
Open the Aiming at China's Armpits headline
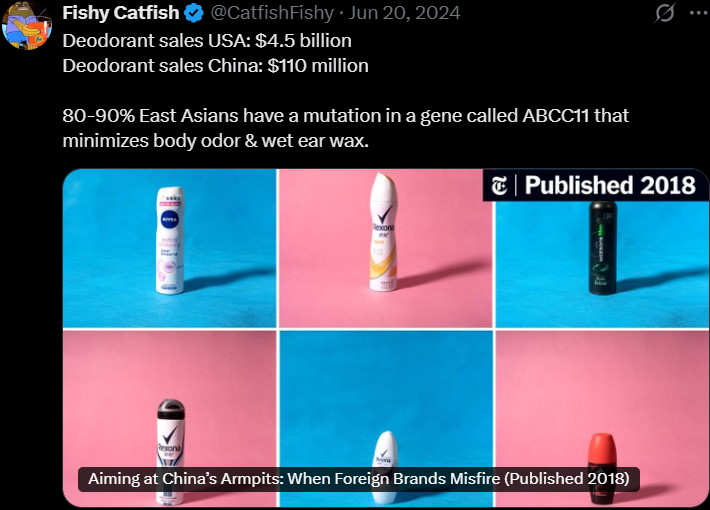point(359,479)
